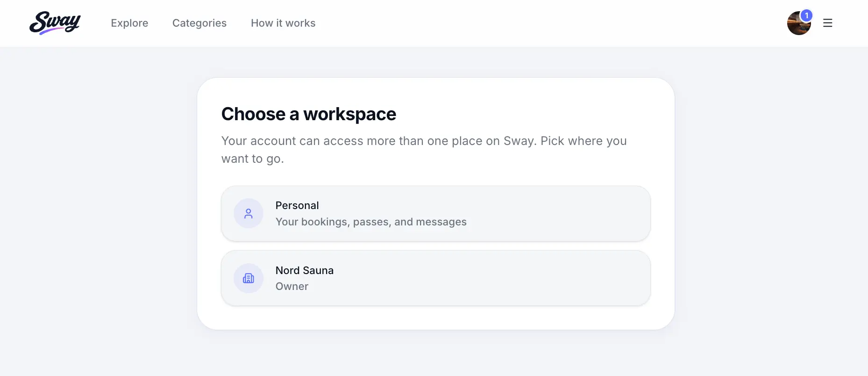Image resolution: width=868 pixels, height=376 pixels.
Task: Click the 'Your account can access more' description
Action: coord(424,150)
